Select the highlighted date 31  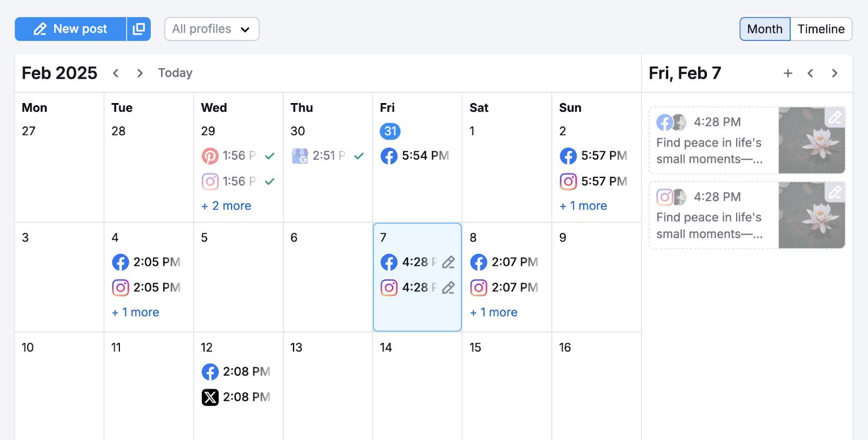coord(390,131)
